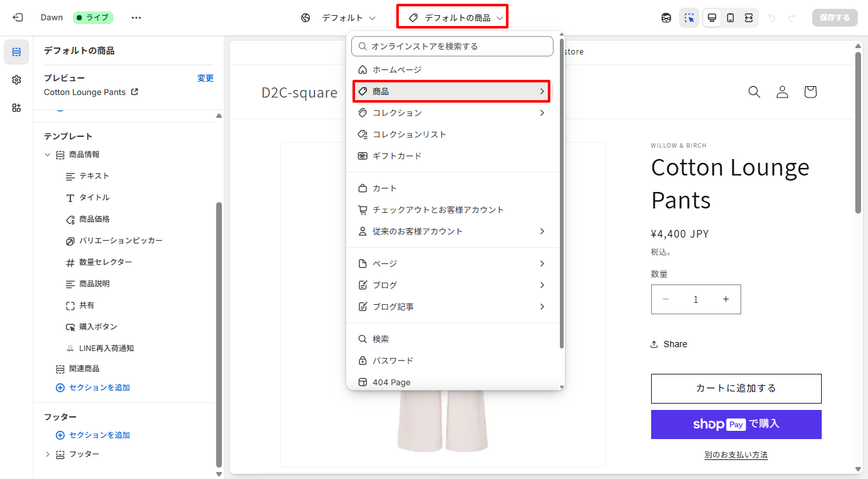
Task: Select チェックアウトとお客様アカウント item
Action: (x=452, y=210)
